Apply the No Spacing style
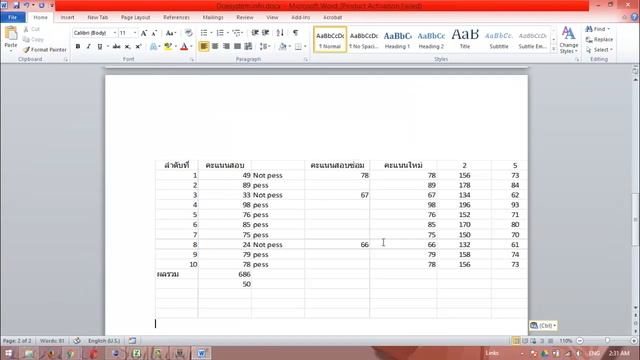 pos(364,40)
